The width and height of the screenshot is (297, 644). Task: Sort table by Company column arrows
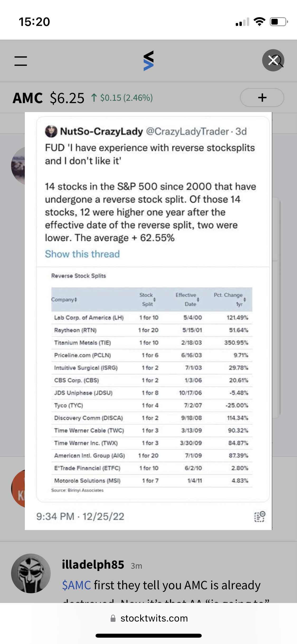click(76, 300)
